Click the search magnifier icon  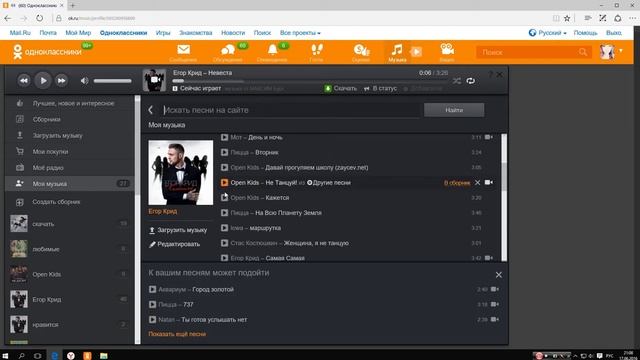click(x=583, y=52)
